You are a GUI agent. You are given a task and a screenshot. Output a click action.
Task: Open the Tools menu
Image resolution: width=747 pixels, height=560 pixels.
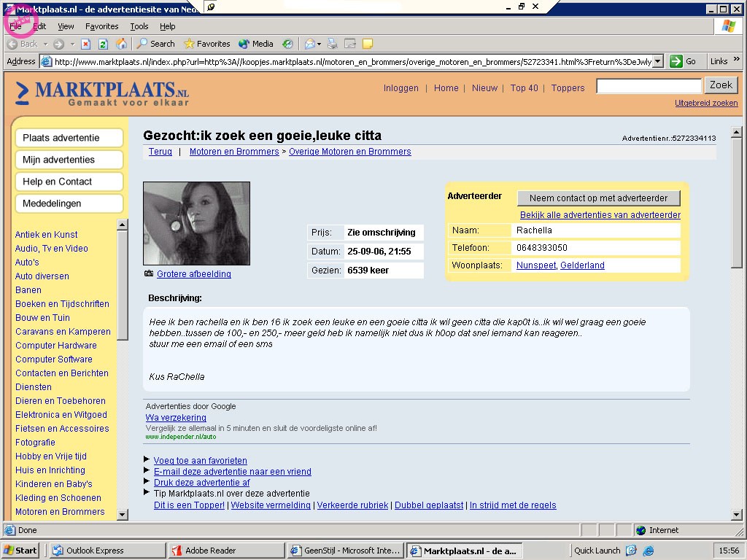tap(139, 26)
